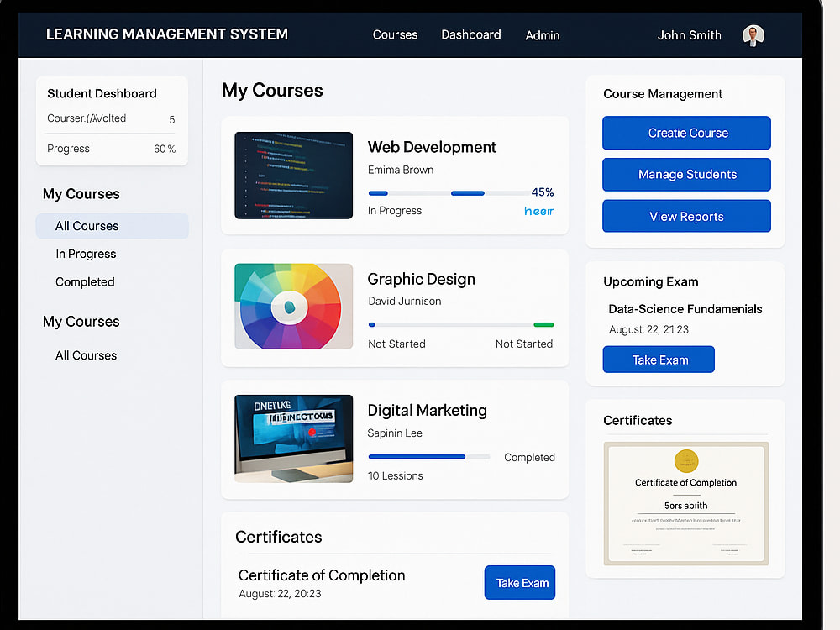Screen dimensions: 840x630
Task: Click the gold seal on the certificate
Action: [x=685, y=461]
